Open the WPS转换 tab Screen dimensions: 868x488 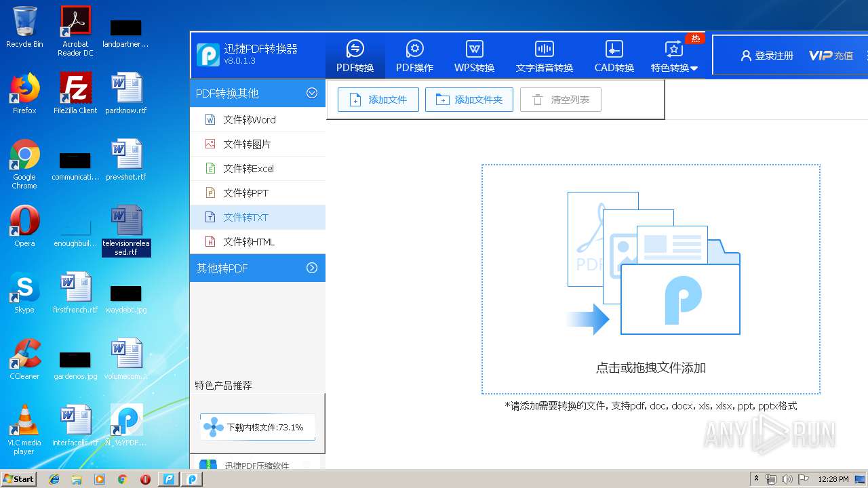point(474,56)
